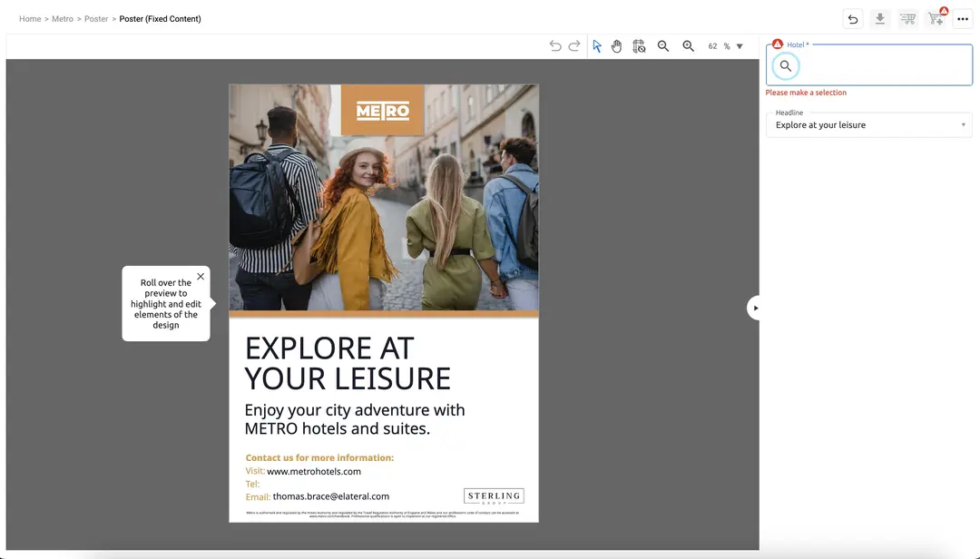Click the revert arrow button at top right
This screenshot has width=980, height=559.
click(x=852, y=19)
